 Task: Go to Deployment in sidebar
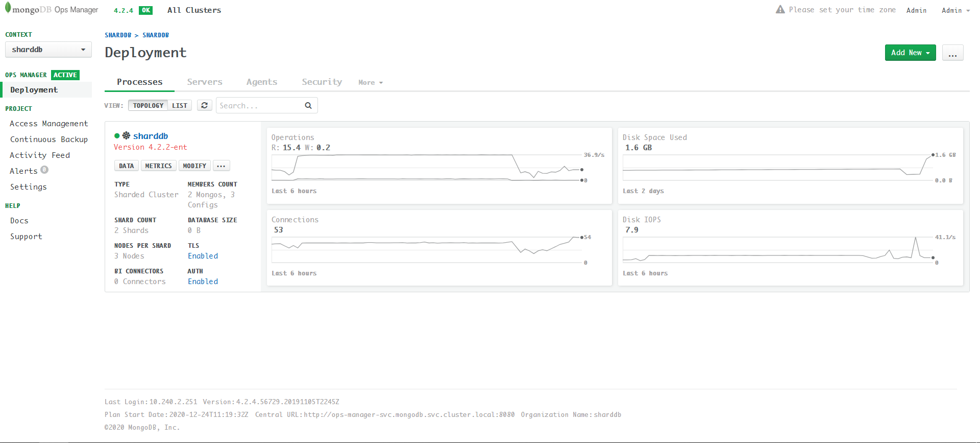[x=46, y=89]
